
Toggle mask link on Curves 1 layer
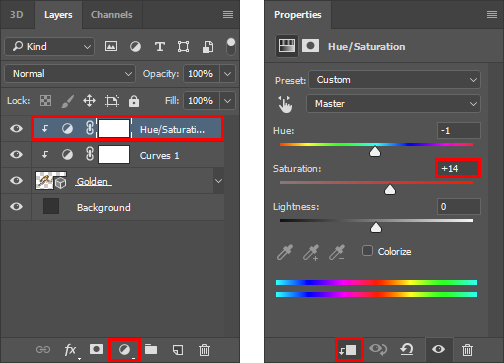pos(90,154)
